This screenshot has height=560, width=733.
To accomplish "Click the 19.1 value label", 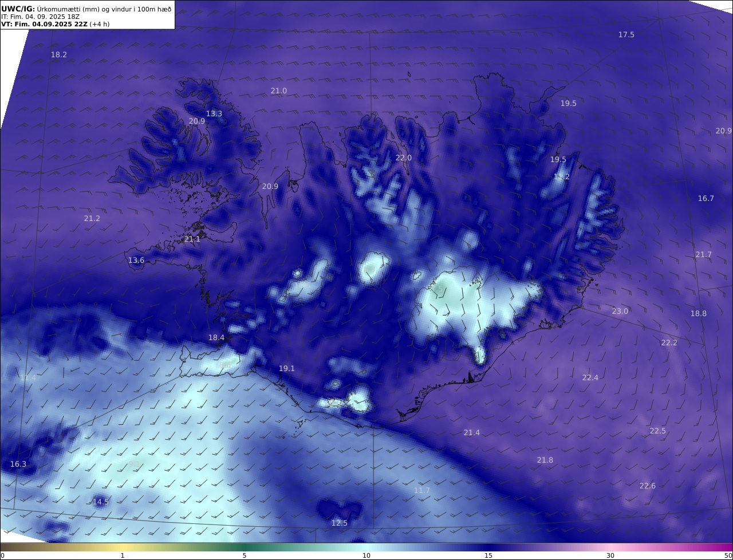I will click(287, 369).
